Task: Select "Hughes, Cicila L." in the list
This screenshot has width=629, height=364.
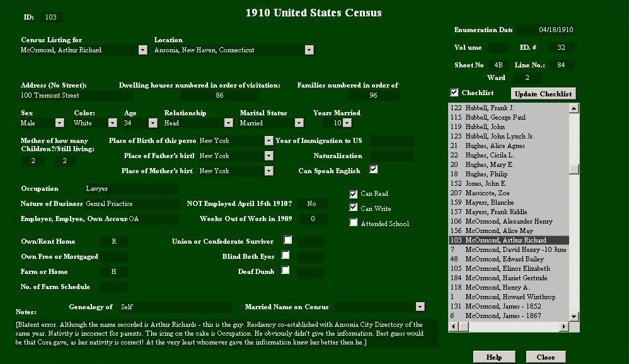Action: (x=508, y=155)
